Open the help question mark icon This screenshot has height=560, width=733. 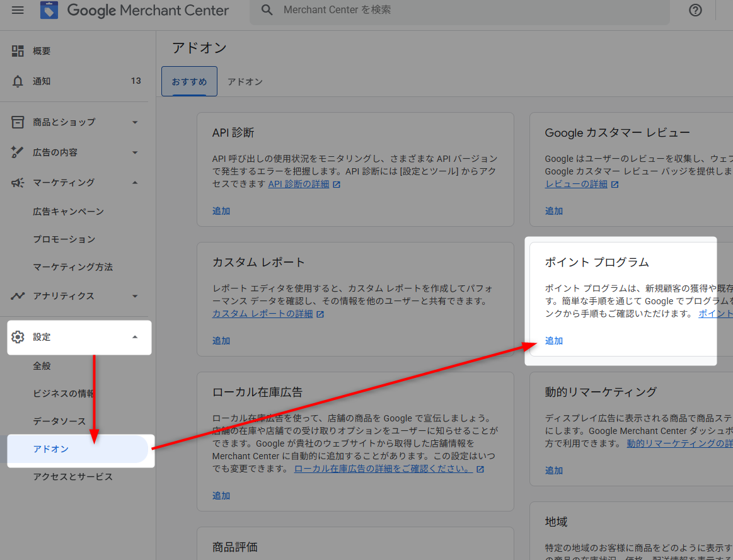pos(695,10)
